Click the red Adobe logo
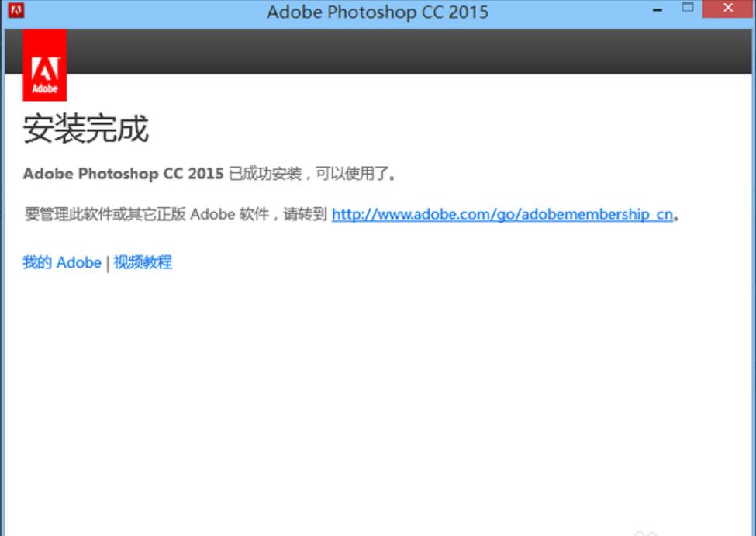Screen dimensions: 756x536 point(45,65)
